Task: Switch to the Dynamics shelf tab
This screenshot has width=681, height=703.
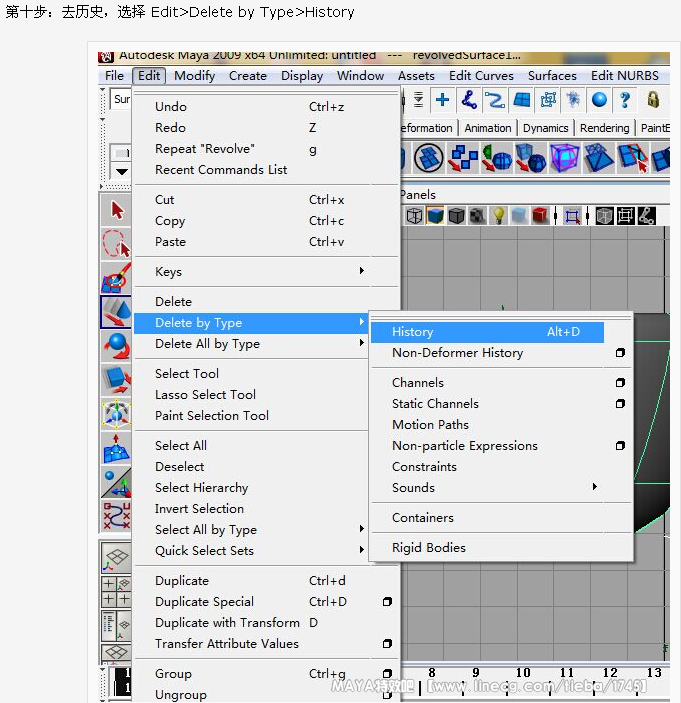Action: [x=546, y=128]
